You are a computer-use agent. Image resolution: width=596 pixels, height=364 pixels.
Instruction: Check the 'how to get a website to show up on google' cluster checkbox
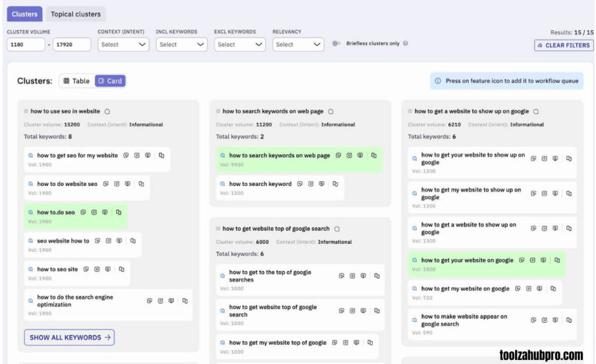pos(410,111)
